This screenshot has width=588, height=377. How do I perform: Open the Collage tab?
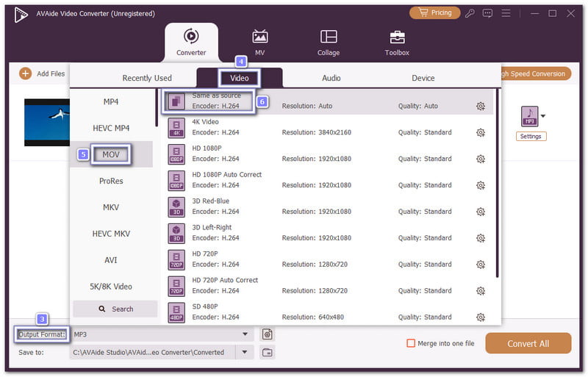(329, 43)
